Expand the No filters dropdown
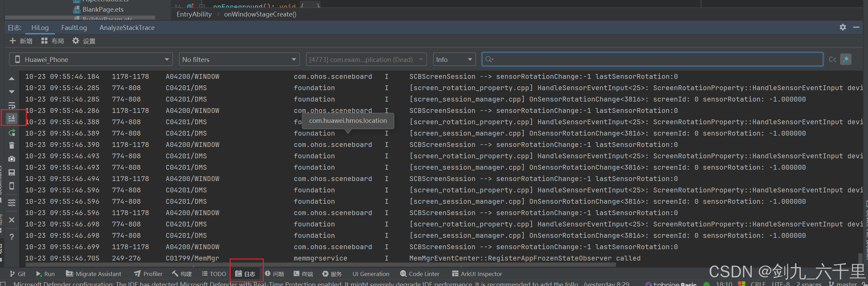 click(239, 60)
